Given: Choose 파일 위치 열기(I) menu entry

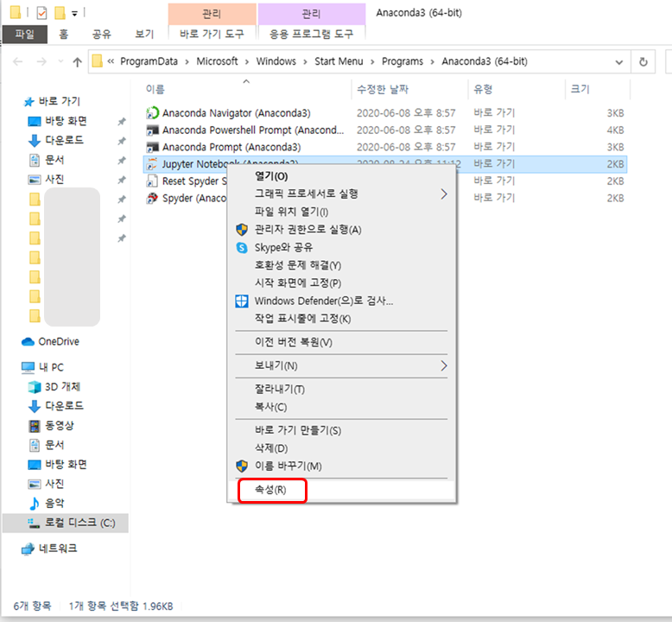Looking at the screenshot, I should (x=341, y=212).
